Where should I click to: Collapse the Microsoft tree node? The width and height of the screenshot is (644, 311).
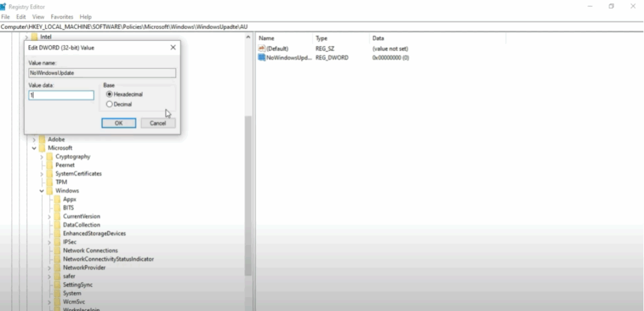tap(34, 148)
